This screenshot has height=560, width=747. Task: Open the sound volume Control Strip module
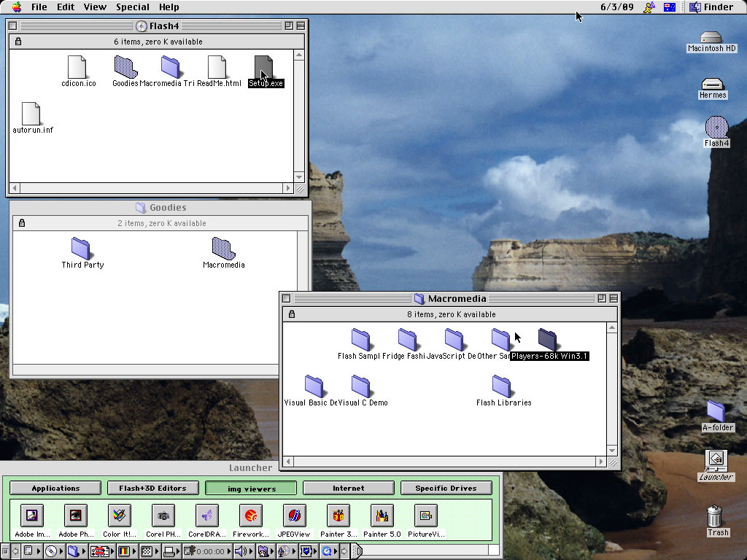[x=241, y=551]
